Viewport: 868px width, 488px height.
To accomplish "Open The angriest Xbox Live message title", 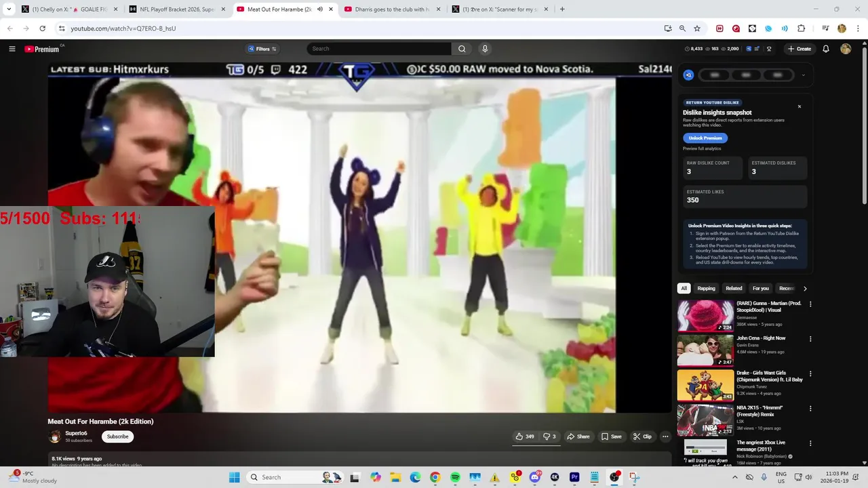I will click(x=761, y=446).
